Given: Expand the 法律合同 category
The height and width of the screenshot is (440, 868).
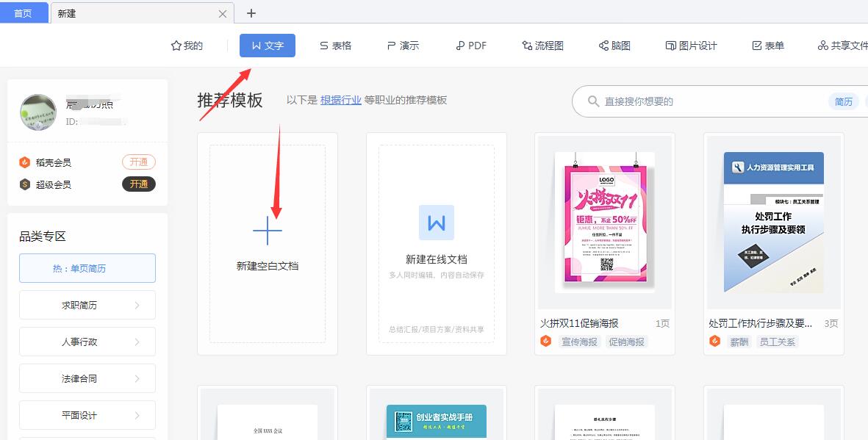Looking at the screenshot, I should (87, 378).
